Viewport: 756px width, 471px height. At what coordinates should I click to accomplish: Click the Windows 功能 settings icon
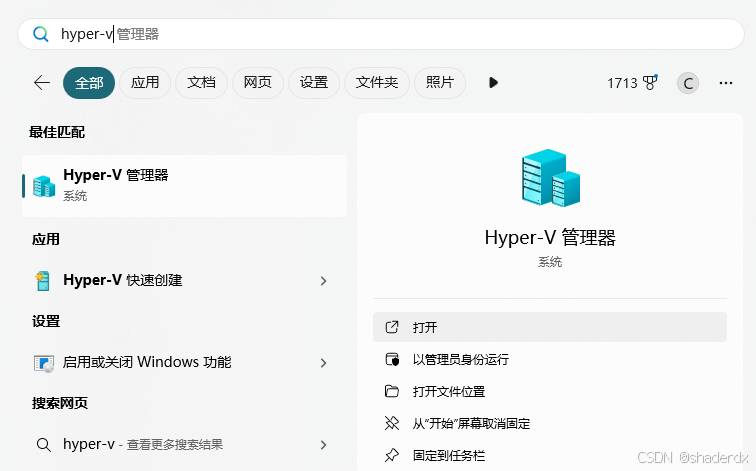tap(44, 363)
